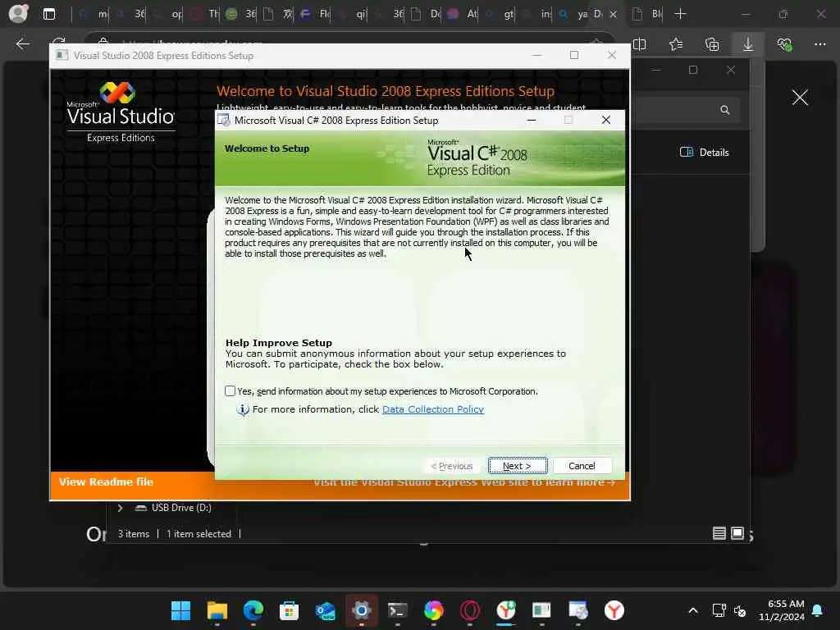The width and height of the screenshot is (840, 630).
Task: Switch File Explorer to large thumbnails view
Action: coord(737,533)
